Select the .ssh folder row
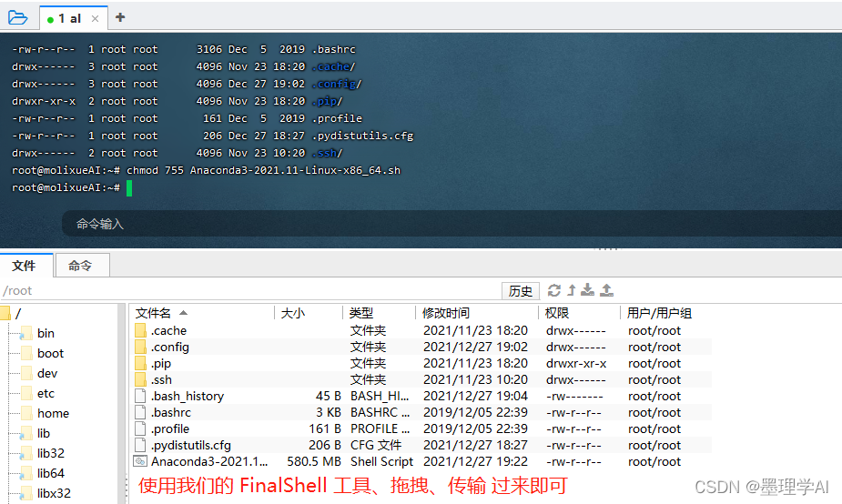 coord(421,379)
